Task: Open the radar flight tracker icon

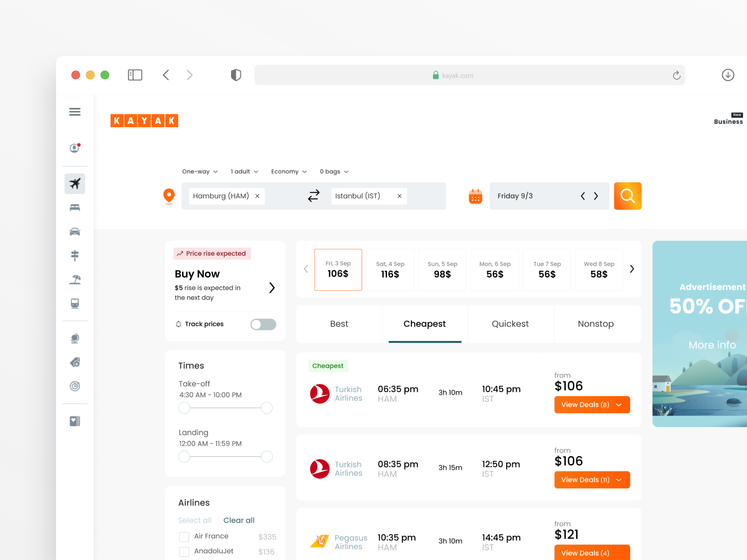Action: [x=75, y=386]
